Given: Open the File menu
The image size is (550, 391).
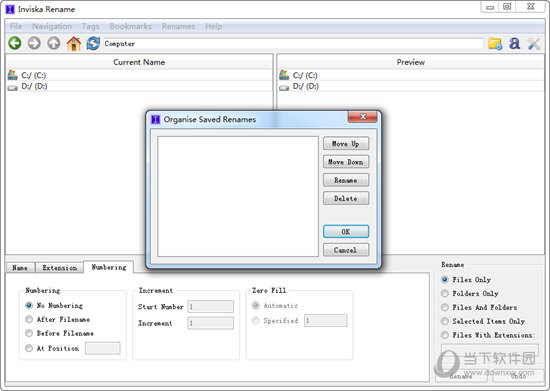Looking at the screenshot, I should [16, 26].
